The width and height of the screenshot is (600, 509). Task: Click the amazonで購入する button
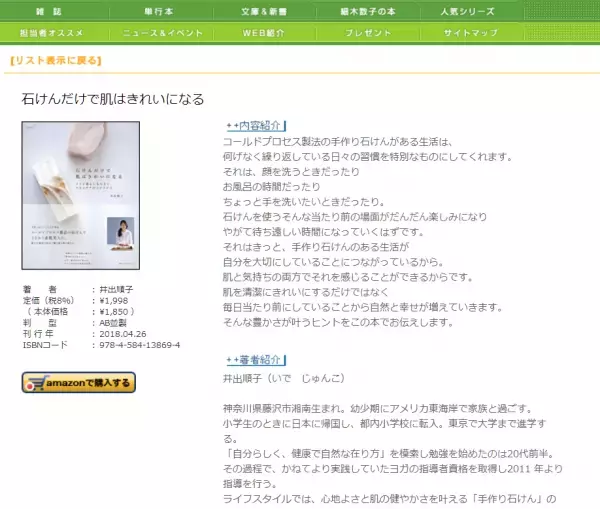[79, 382]
